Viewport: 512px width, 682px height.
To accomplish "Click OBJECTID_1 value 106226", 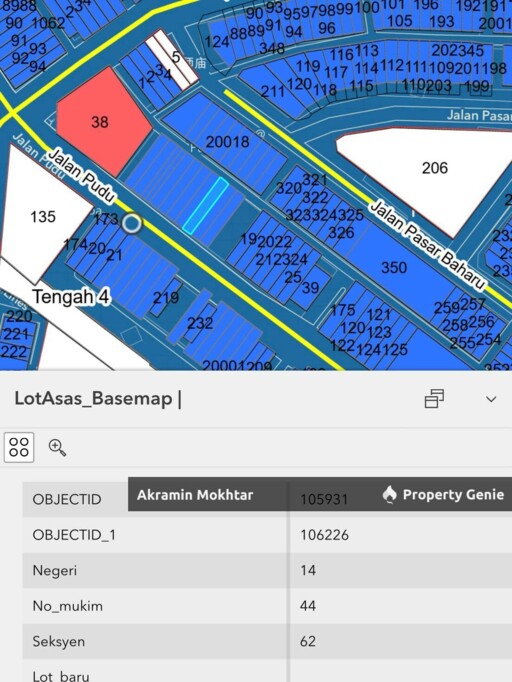I will [x=325, y=535].
